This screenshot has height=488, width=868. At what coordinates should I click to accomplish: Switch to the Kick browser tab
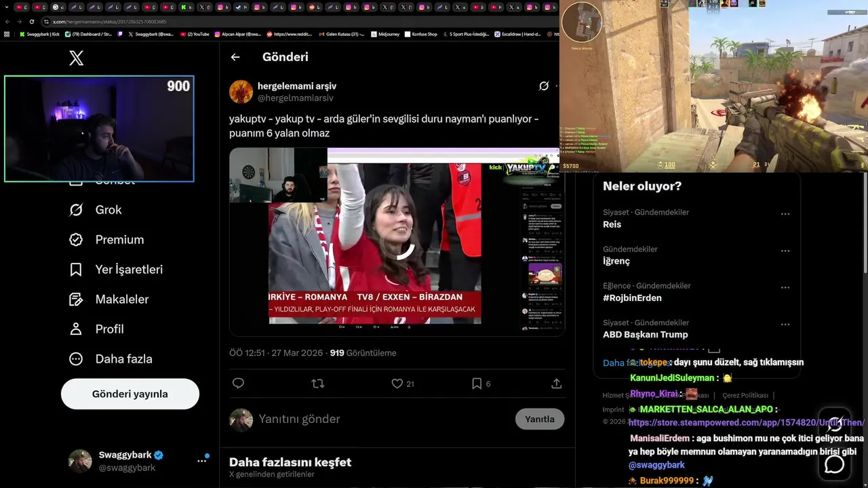coord(186,7)
